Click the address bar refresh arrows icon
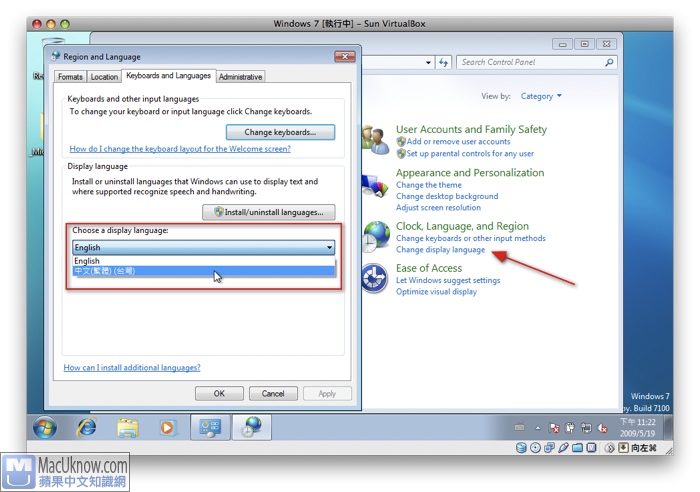 [443, 62]
